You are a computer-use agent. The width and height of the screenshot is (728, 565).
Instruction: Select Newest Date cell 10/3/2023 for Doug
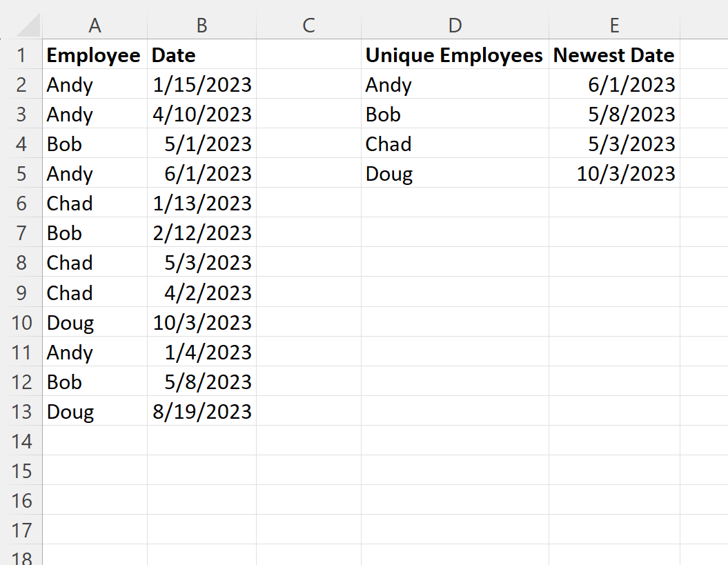(x=614, y=174)
